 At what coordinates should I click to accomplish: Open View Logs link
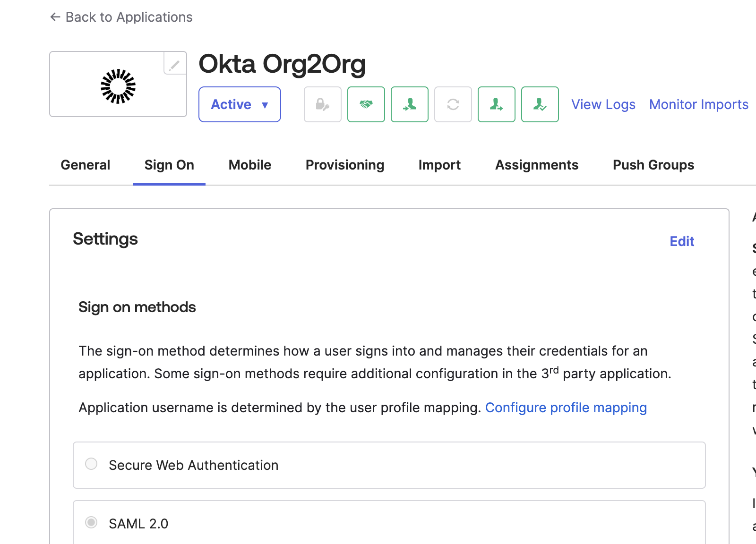coord(603,104)
